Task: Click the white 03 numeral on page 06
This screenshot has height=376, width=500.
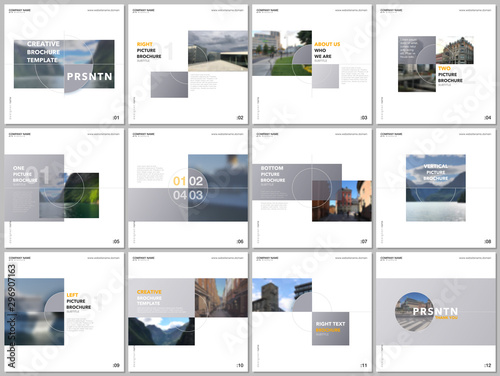Action: [196, 195]
